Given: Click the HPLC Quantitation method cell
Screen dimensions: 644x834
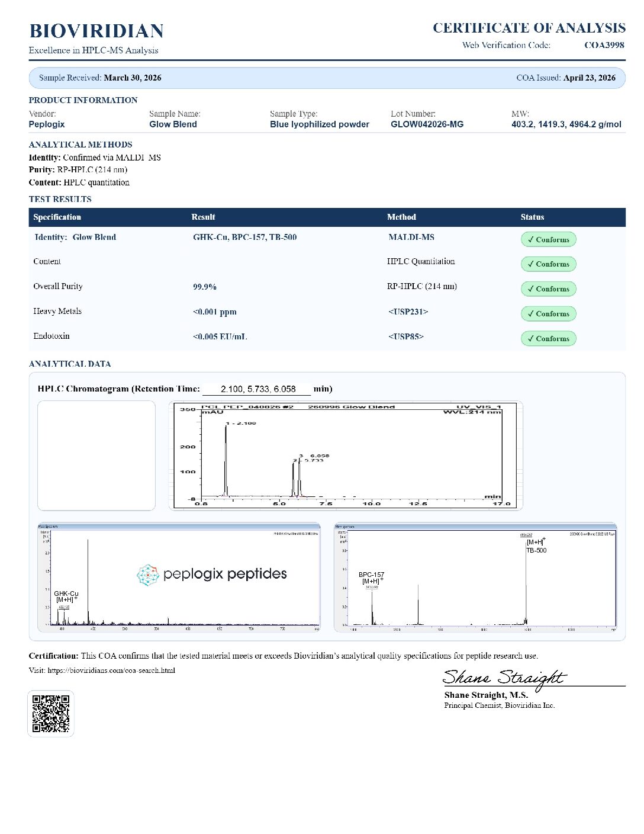Looking at the screenshot, I should pos(421,262).
